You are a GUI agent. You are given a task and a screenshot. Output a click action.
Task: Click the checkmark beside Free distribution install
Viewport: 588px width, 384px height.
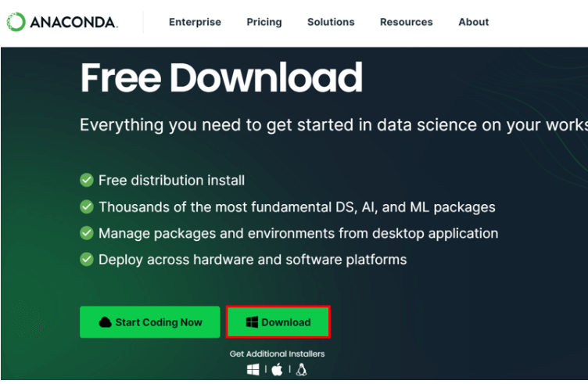click(x=87, y=180)
